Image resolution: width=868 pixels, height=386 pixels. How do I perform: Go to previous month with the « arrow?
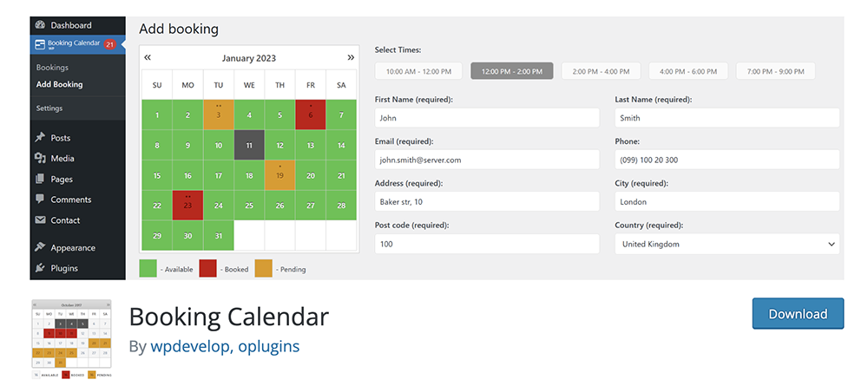pyautogui.click(x=148, y=57)
